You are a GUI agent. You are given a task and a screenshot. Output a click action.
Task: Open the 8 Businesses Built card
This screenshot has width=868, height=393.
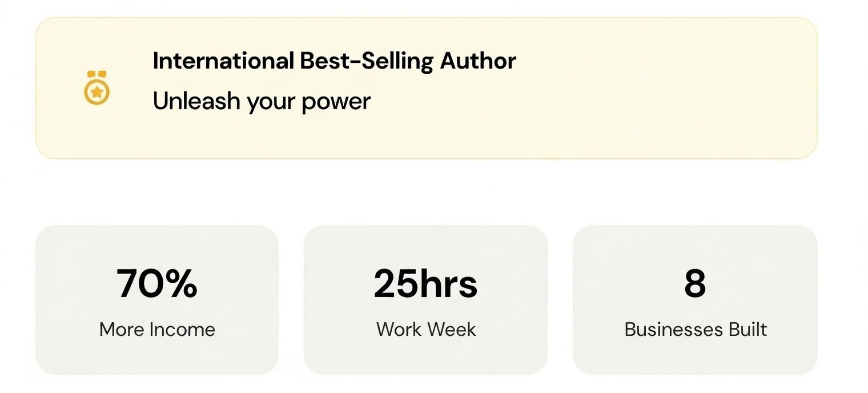(x=695, y=300)
